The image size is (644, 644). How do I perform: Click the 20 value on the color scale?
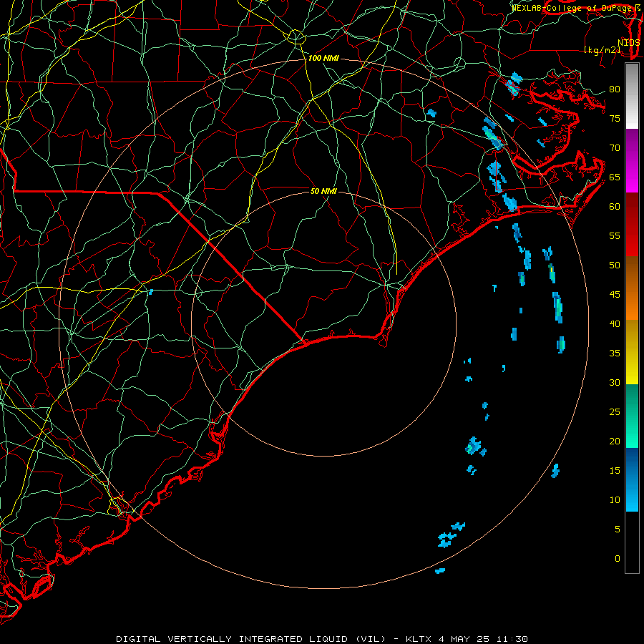tap(615, 441)
